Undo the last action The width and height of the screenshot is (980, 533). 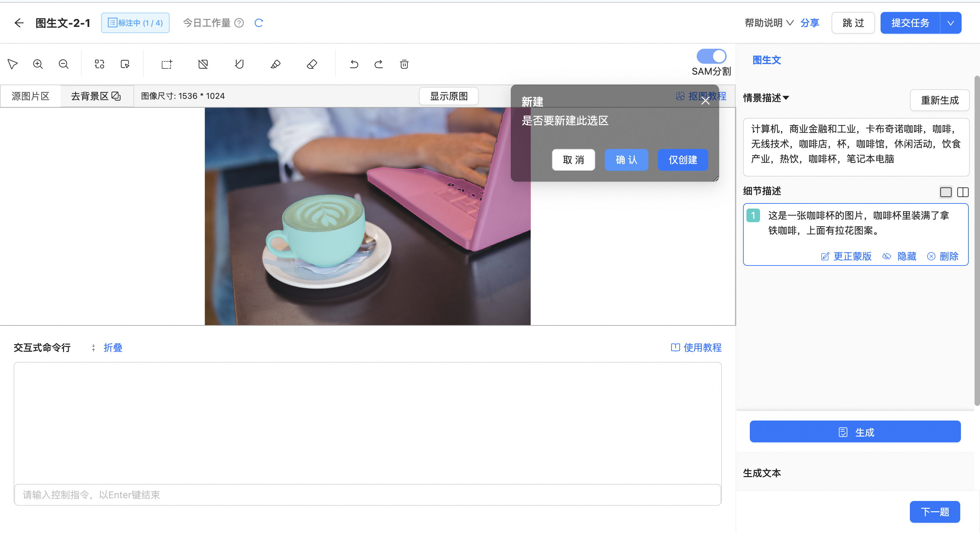click(354, 64)
